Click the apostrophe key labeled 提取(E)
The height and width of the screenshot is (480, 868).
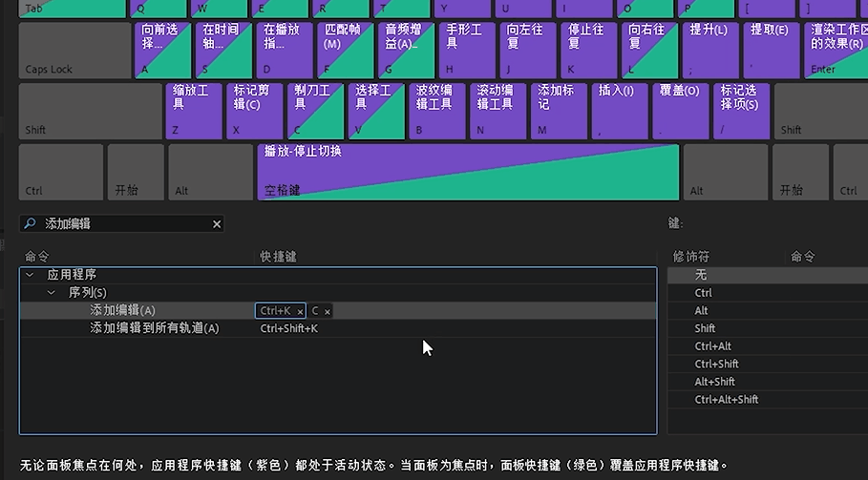tap(772, 51)
